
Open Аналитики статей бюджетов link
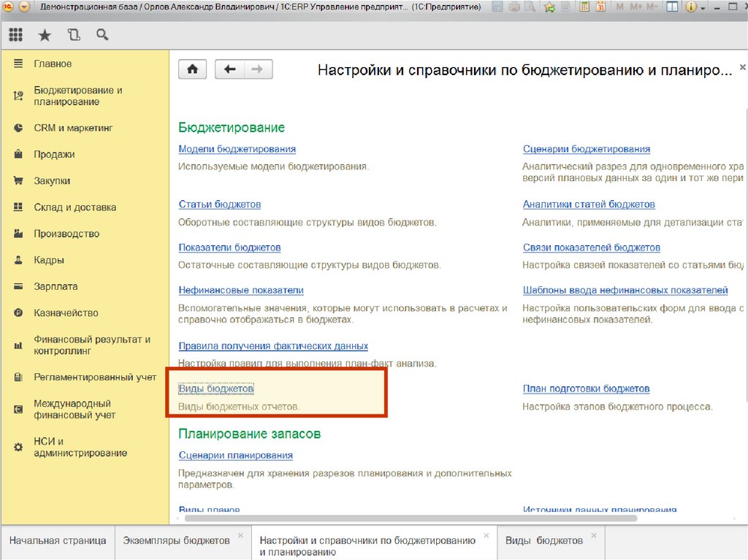point(589,204)
